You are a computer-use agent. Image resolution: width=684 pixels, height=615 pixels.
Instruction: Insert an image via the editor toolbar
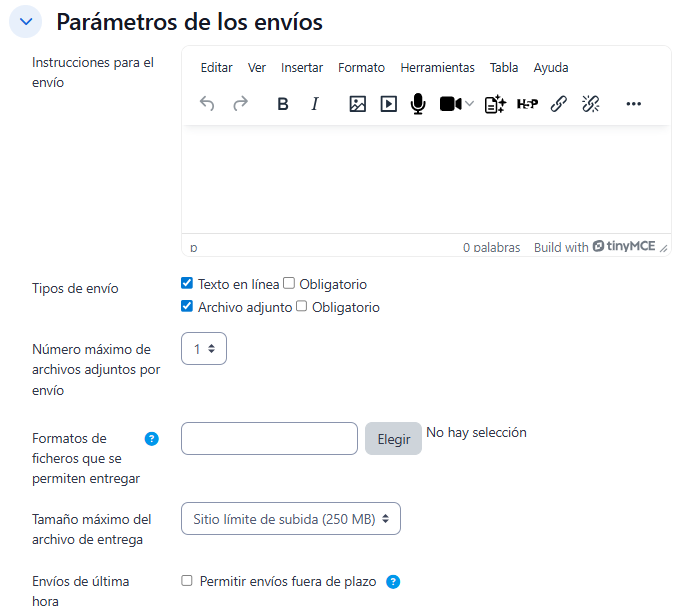[357, 104]
